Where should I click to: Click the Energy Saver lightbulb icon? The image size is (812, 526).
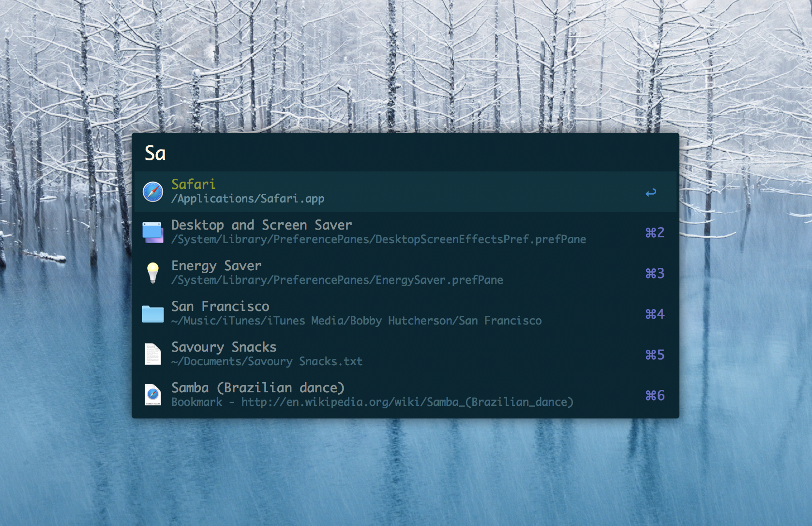click(153, 273)
